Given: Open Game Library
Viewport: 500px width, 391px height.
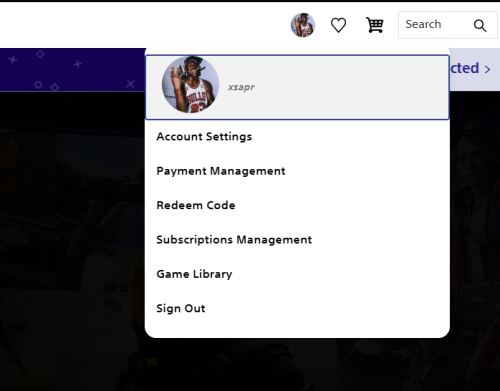Looking at the screenshot, I should point(194,274).
